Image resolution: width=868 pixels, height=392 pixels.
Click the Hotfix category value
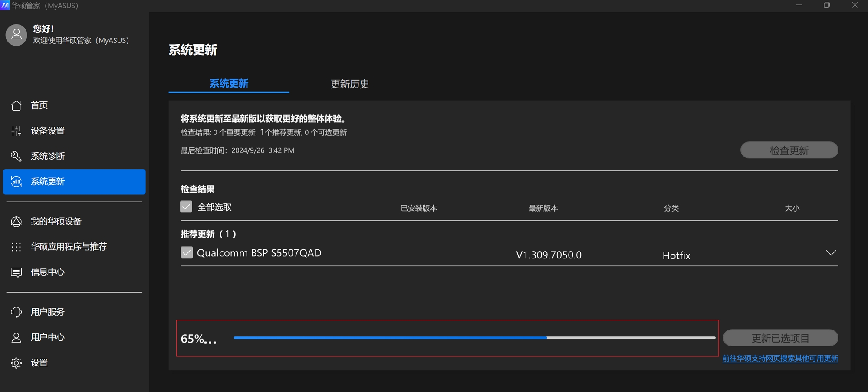[x=676, y=255]
